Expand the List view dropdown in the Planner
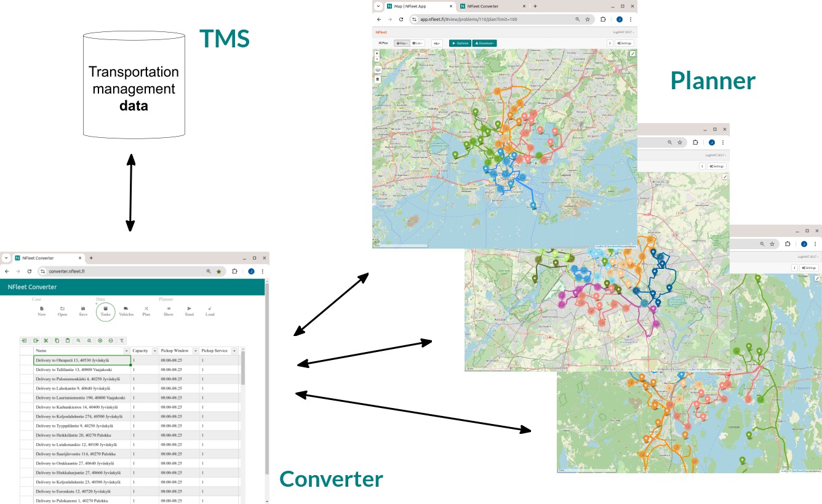 418,43
